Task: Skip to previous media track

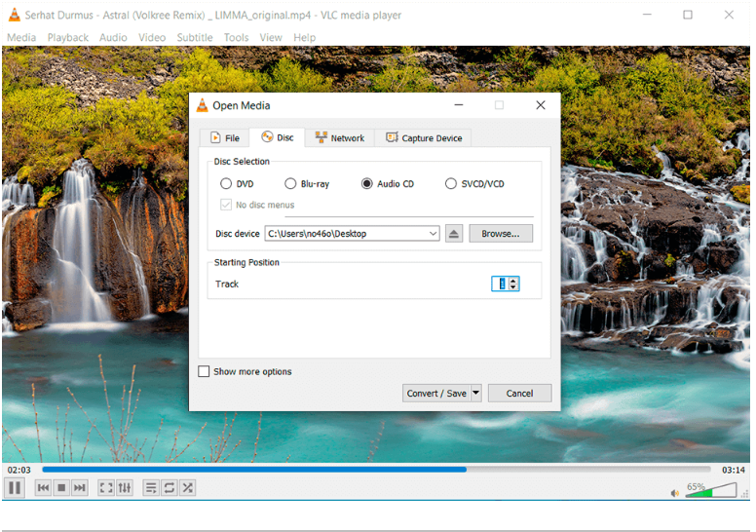Action: (44, 488)
